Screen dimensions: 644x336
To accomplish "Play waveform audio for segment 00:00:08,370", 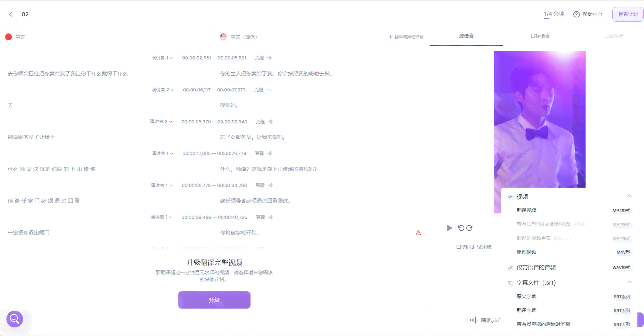I will 270,122.
